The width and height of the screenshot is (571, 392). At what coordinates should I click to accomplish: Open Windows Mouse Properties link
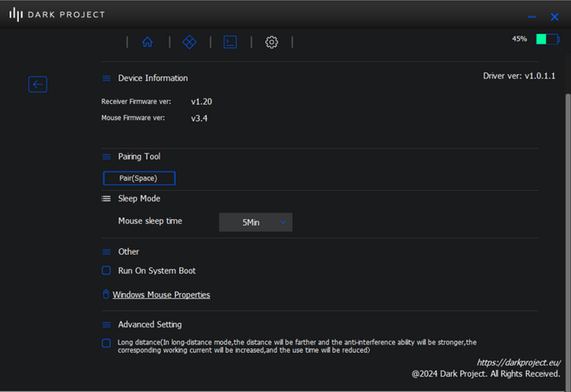[x=161, y=295]
